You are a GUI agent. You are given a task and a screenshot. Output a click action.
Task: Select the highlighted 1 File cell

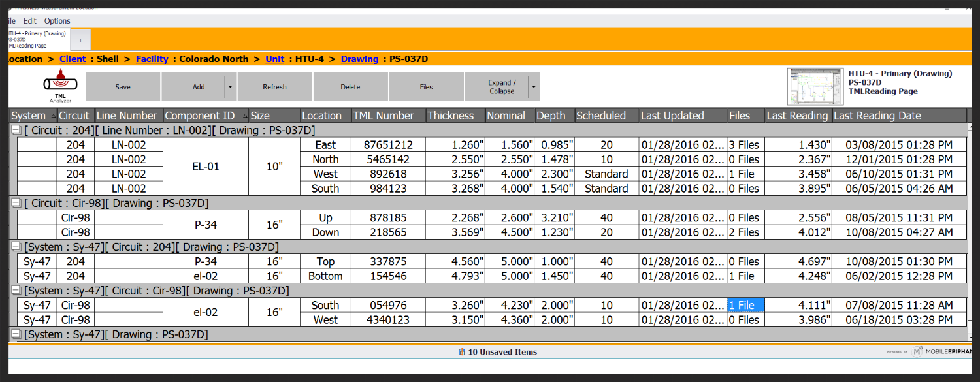pyautogui.click(x=745, y=305)
